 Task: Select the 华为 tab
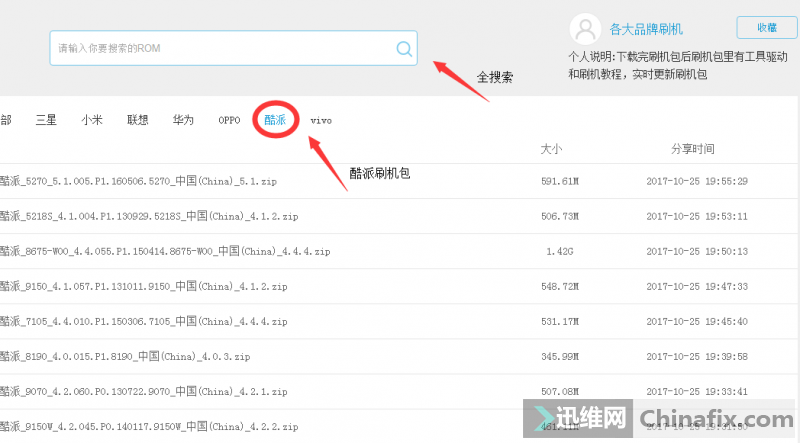pos(183,120)
